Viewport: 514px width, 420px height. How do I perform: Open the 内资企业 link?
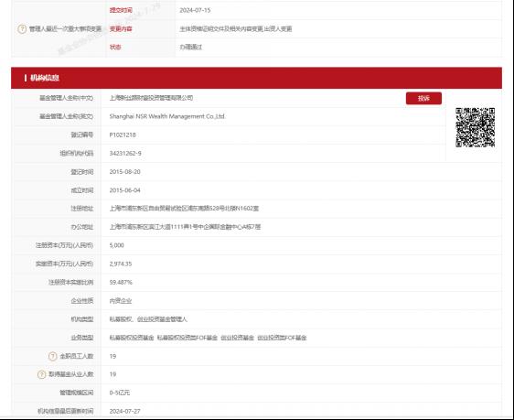pos(121,301)
